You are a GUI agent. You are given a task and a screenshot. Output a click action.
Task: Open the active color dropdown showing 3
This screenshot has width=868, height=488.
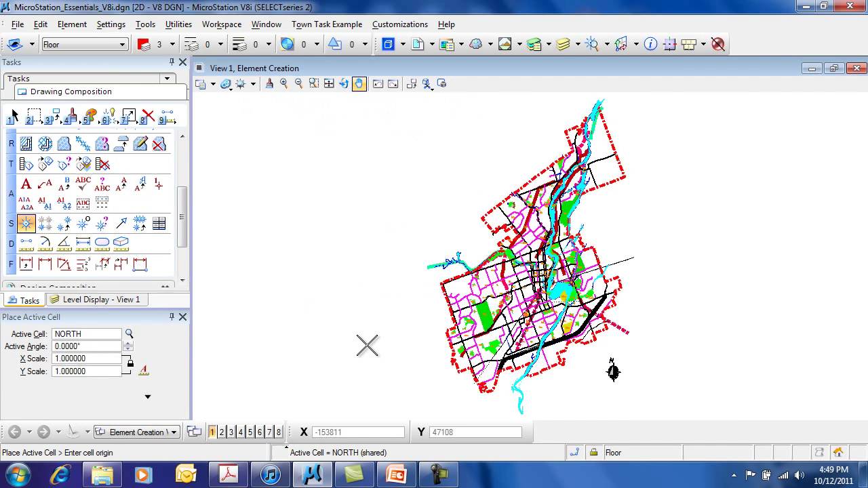coord(172,45)
